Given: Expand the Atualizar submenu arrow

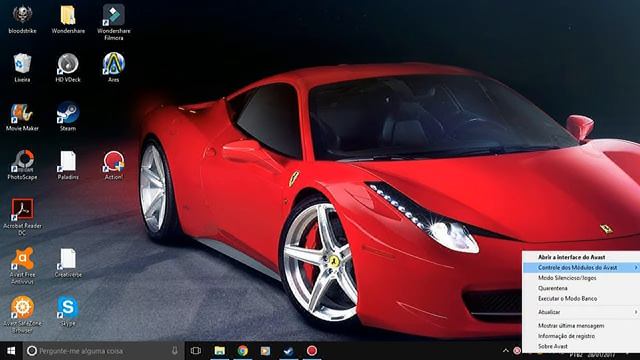Looking at the screenshot, I should coord(636,312).
